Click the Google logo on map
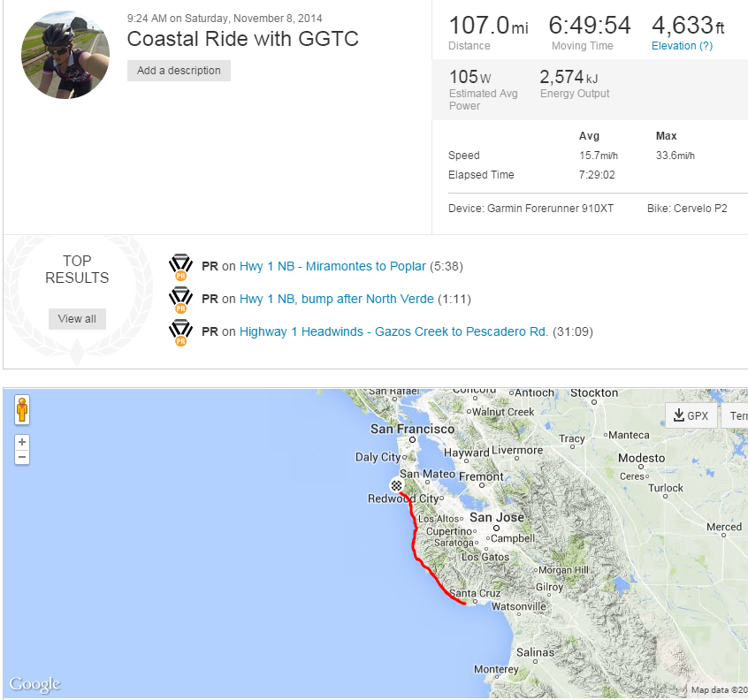This screenshot has width=748, height=700. (x=34, y=684)
